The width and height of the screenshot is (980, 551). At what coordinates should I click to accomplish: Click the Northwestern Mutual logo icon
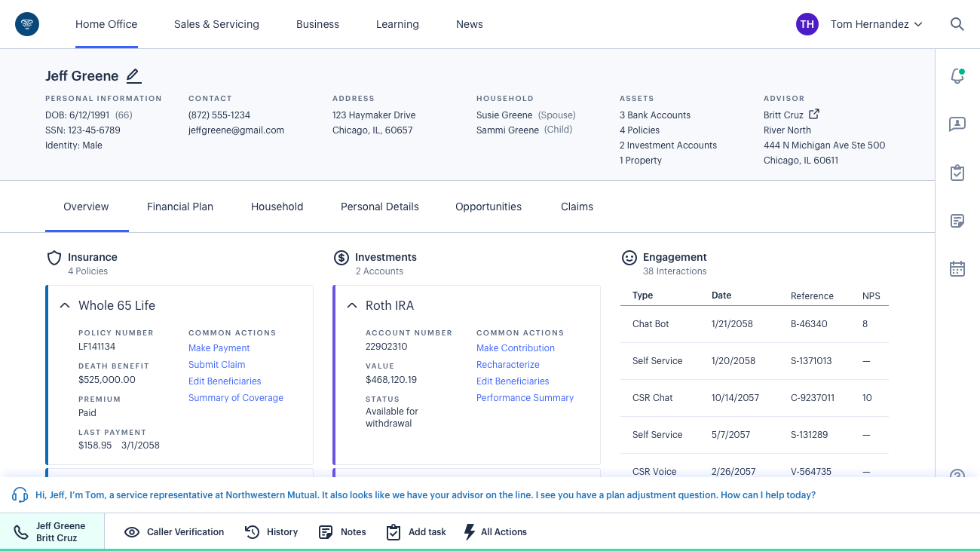pyautogui.click(x=27, y=24)
